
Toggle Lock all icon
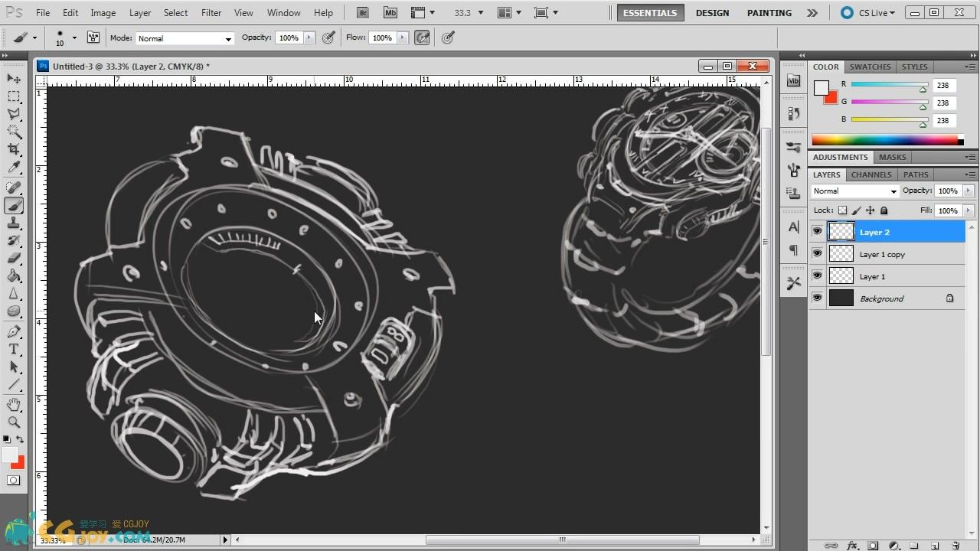tap(884, 210)
